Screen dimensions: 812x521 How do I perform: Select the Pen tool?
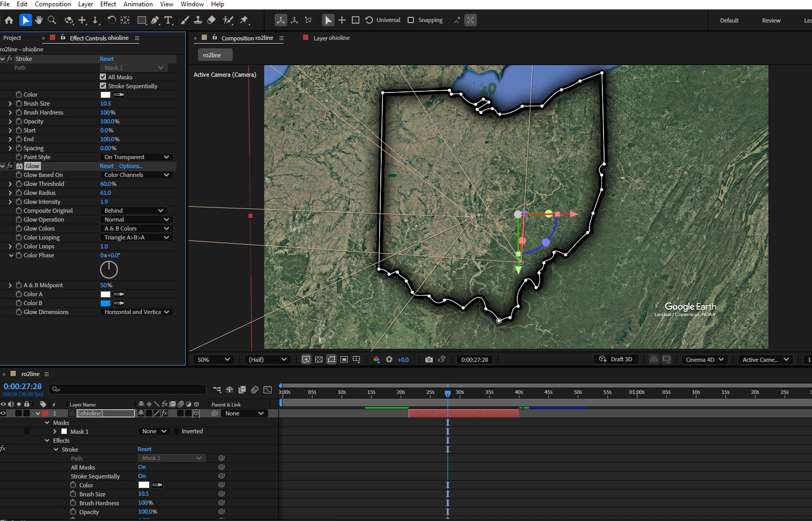pyautogui.click(x=155, y=20)
